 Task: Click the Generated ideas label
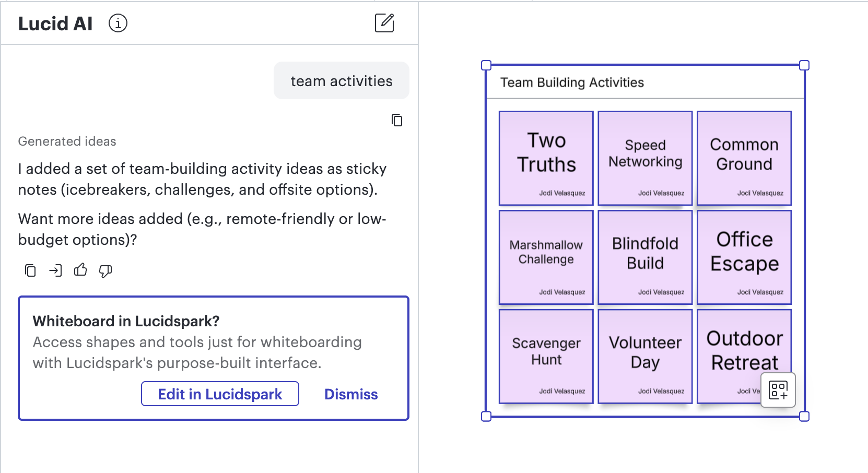67,141
